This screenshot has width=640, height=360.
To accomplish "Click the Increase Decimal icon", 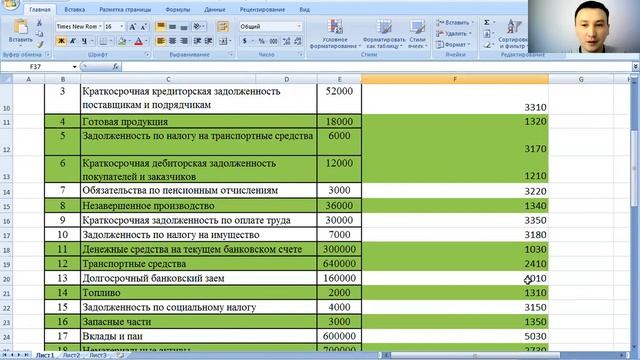I will coord(286,41).
